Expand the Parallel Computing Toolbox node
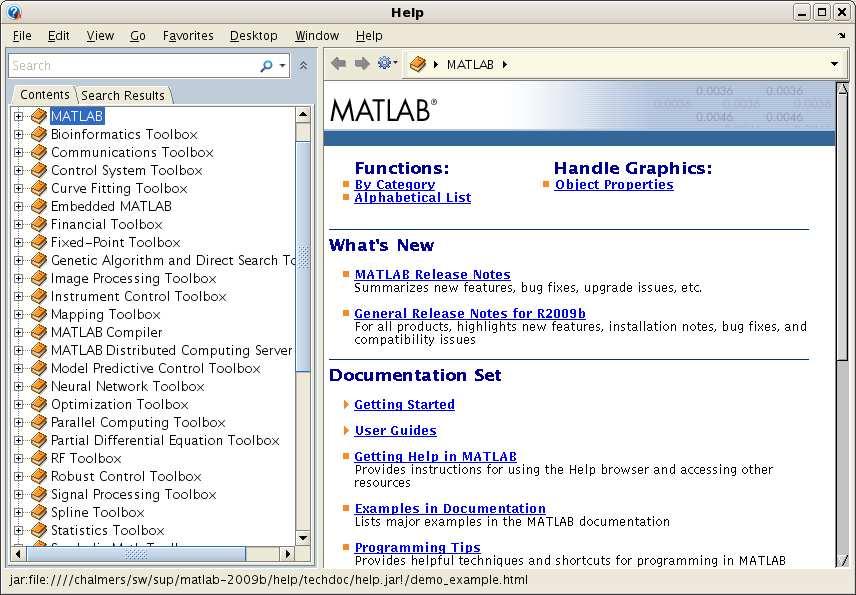The image size is (856, 595). 19,423
